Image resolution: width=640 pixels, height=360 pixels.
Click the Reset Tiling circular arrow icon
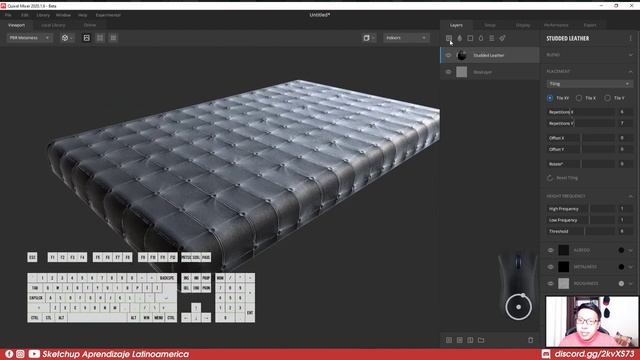click(x=550, y=178)
